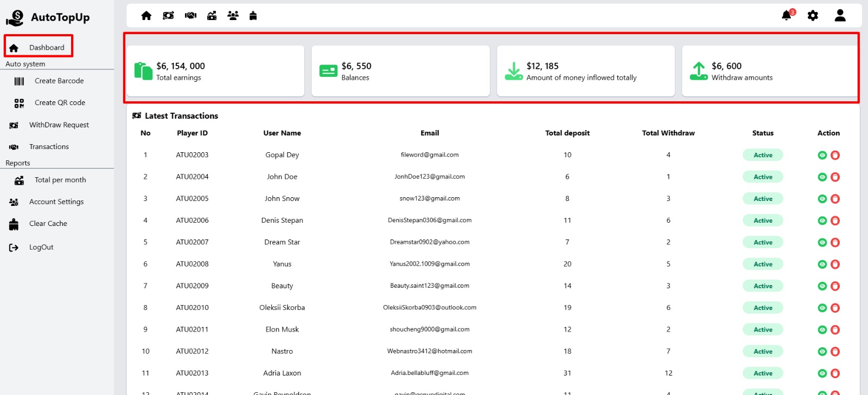Select Create Barcode in sidebar

point(59,81)
